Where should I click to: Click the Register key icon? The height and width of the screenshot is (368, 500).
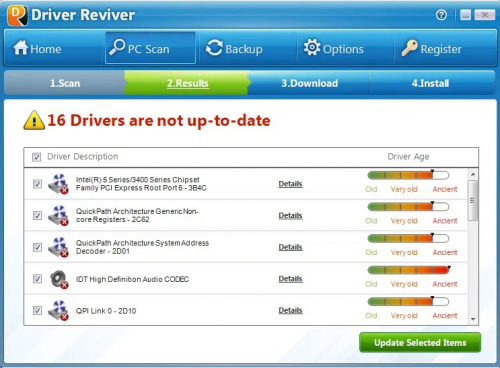pyautogui.click(x=409, y=48)
